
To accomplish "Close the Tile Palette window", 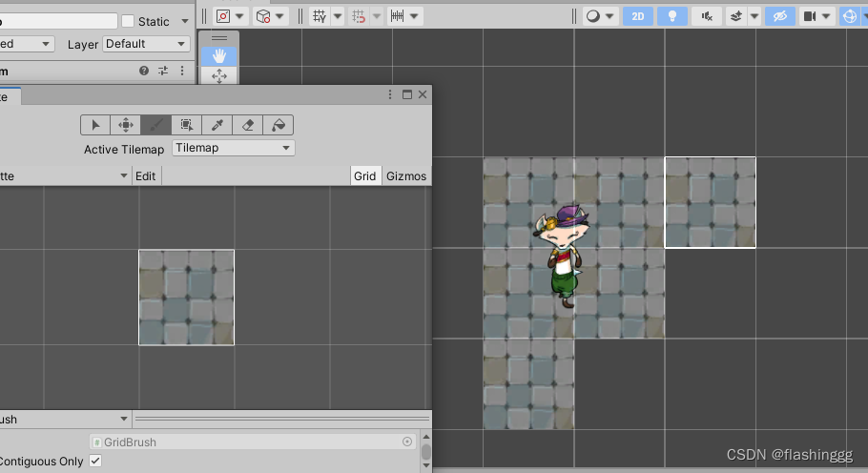I will tap(423, 94).
